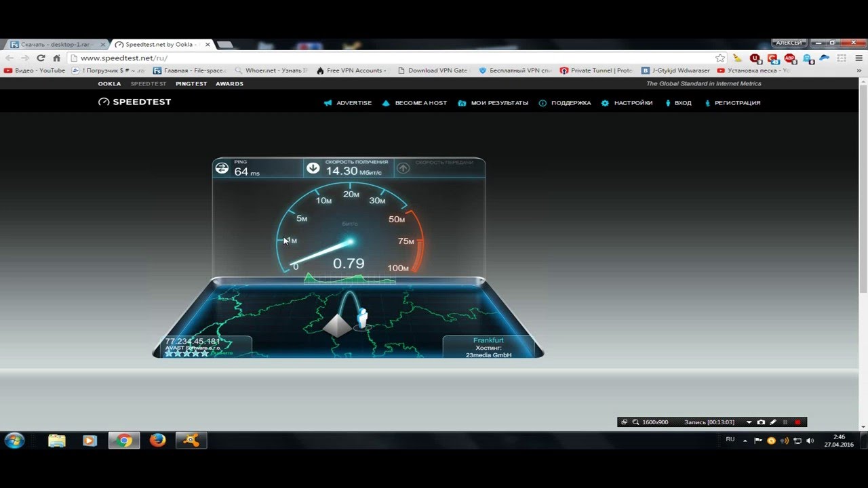This screenshot has height=488, width=868.
Task: Click the 'ВХОД' login link
Action: tap(678, 103)
